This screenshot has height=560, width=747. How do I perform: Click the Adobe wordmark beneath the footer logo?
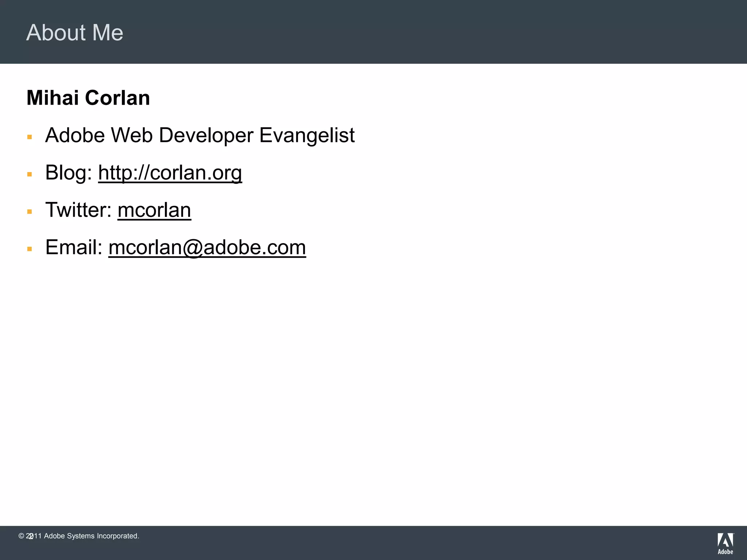tap(725, 552)
